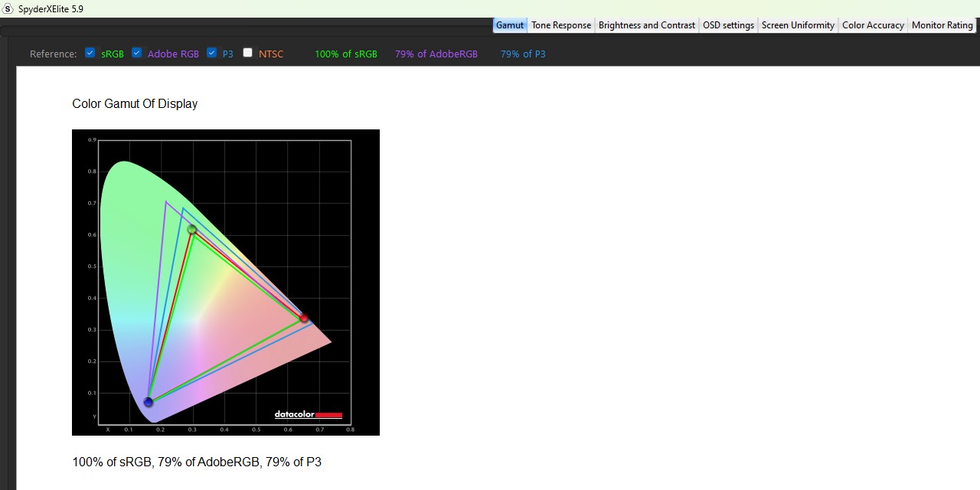Click the SpyderXElite app icon in title bar

point(8,9)
